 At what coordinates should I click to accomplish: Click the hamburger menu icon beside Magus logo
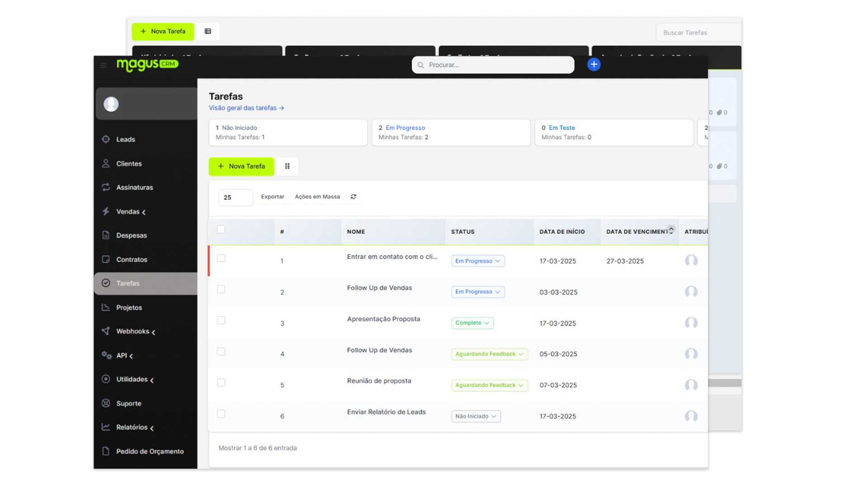pos(104,66)
